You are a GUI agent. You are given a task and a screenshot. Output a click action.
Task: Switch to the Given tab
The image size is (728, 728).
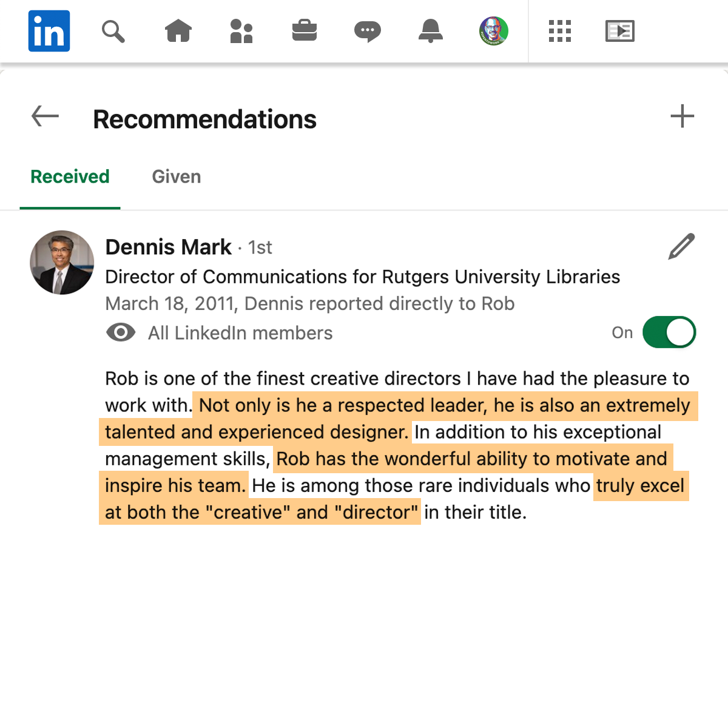[177, 177]
